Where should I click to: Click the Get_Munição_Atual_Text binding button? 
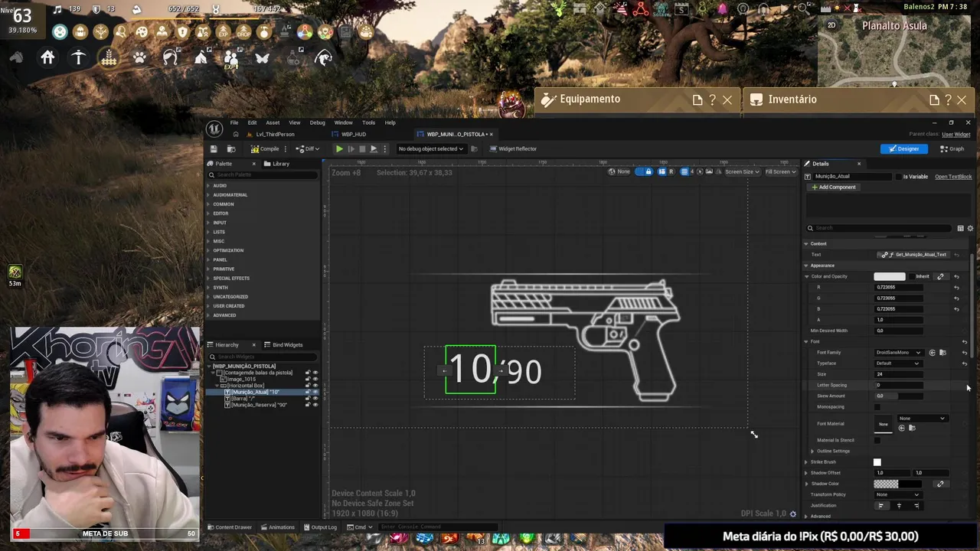pyautogui.click(x=913, y=255)
